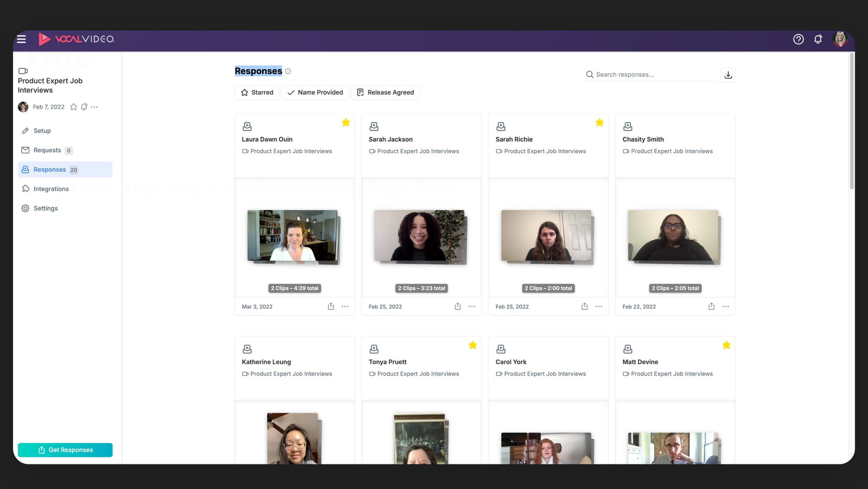Toggle the Name Provided filter
This screenshot has width=868, height=489.
click(315, 93)
